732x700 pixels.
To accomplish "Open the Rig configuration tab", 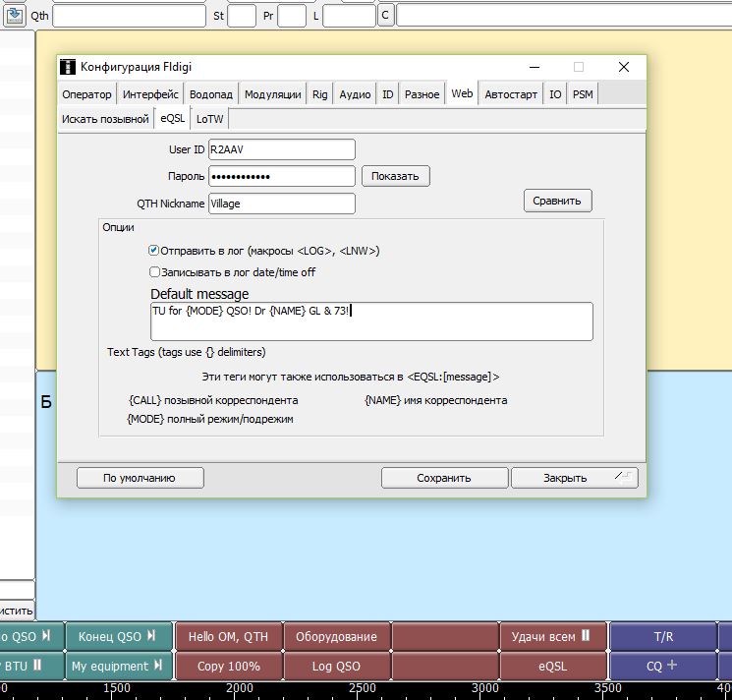I will [x=319, y=94].
